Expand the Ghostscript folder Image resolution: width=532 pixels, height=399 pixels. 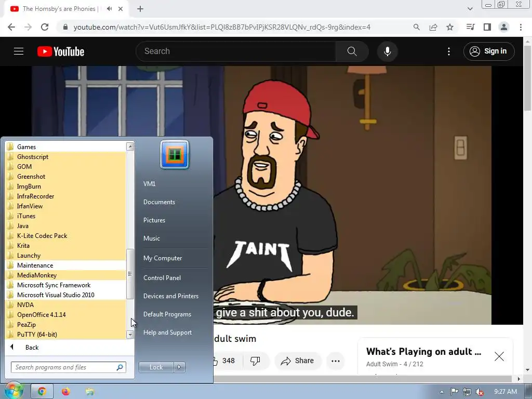coord(66,157)
